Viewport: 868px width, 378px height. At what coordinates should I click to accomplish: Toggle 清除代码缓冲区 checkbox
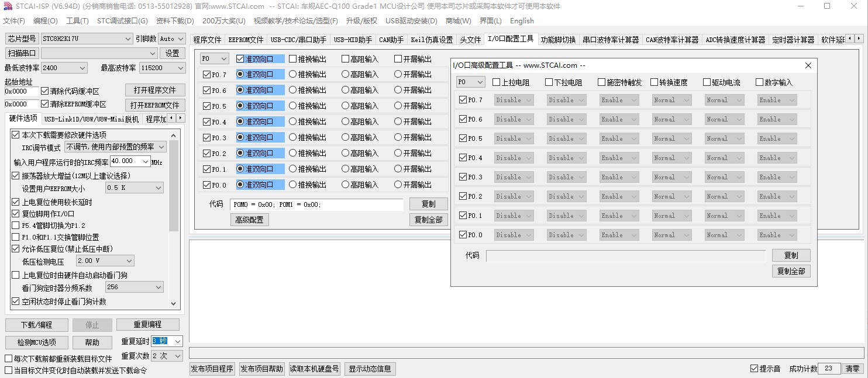(45, 91)
